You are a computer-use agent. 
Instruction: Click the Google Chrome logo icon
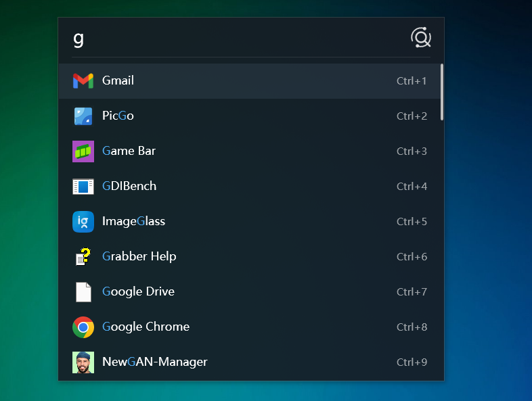point(83,327)
